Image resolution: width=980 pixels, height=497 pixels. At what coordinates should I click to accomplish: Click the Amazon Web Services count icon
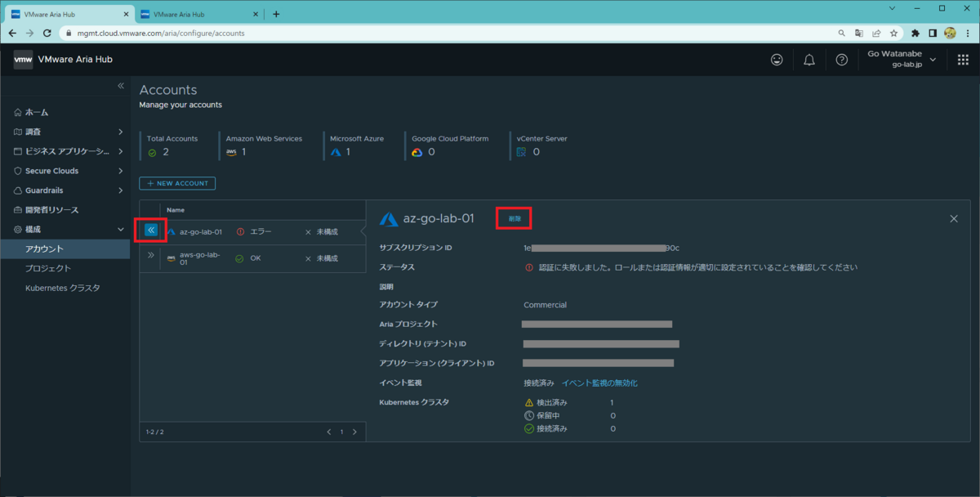[232, 152]
